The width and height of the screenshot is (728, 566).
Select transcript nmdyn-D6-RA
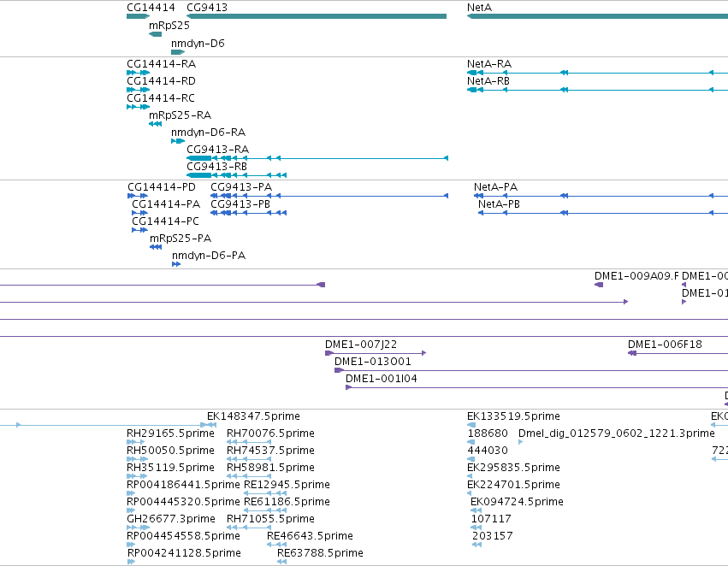click(208, 133)
